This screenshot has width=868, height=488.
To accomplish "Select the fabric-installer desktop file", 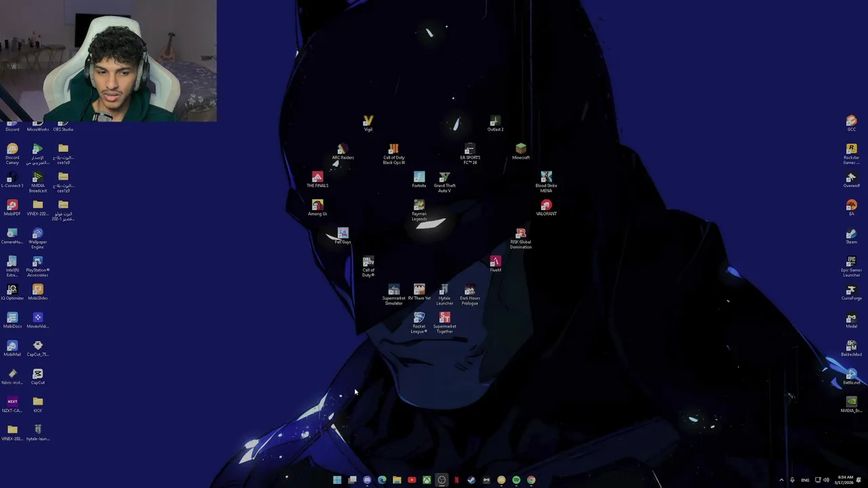I will [12, 377].
